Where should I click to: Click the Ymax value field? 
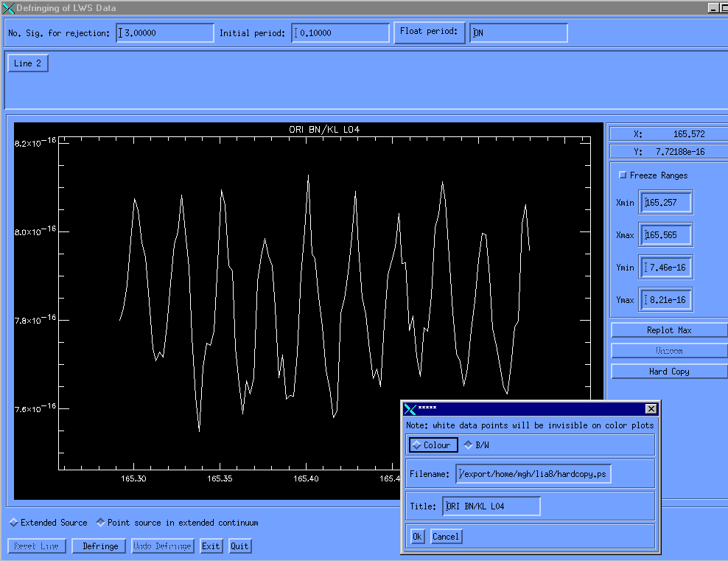pos(666,300)
